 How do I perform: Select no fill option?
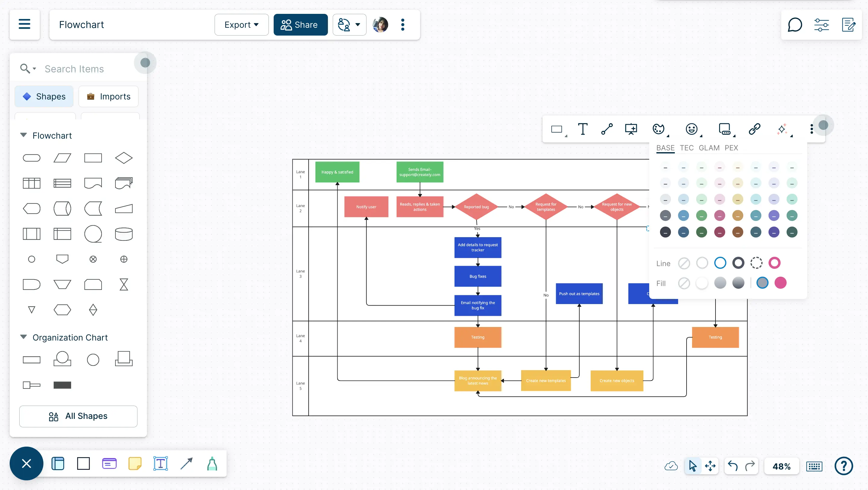click(x=684, y=283)
